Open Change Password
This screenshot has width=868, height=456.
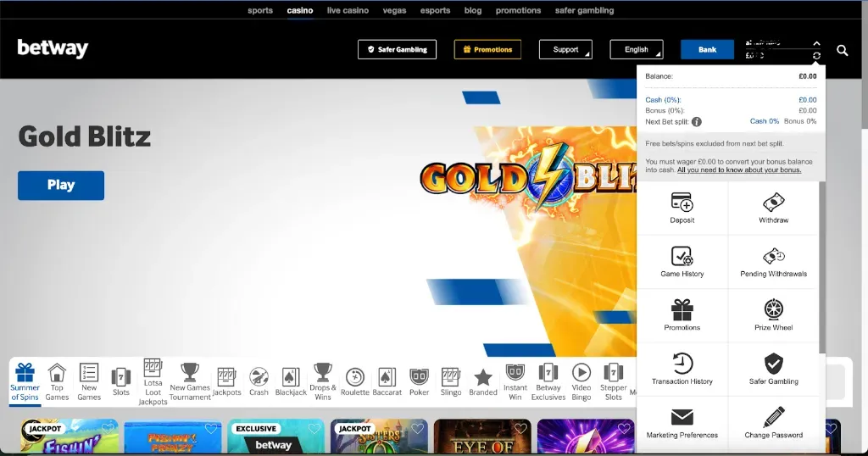(773, 423)
